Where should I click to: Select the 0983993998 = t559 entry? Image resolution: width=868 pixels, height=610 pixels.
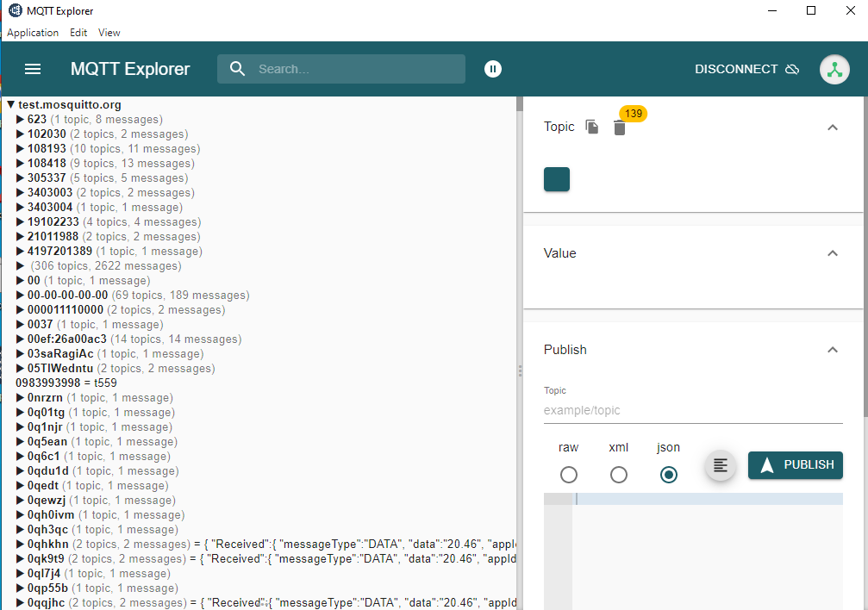(66, 383)
